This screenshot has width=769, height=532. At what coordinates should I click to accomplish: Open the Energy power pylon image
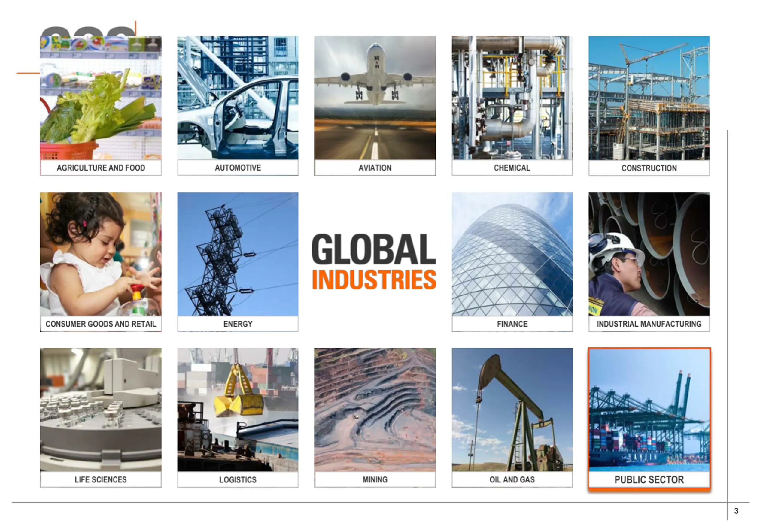coord(238,254)
